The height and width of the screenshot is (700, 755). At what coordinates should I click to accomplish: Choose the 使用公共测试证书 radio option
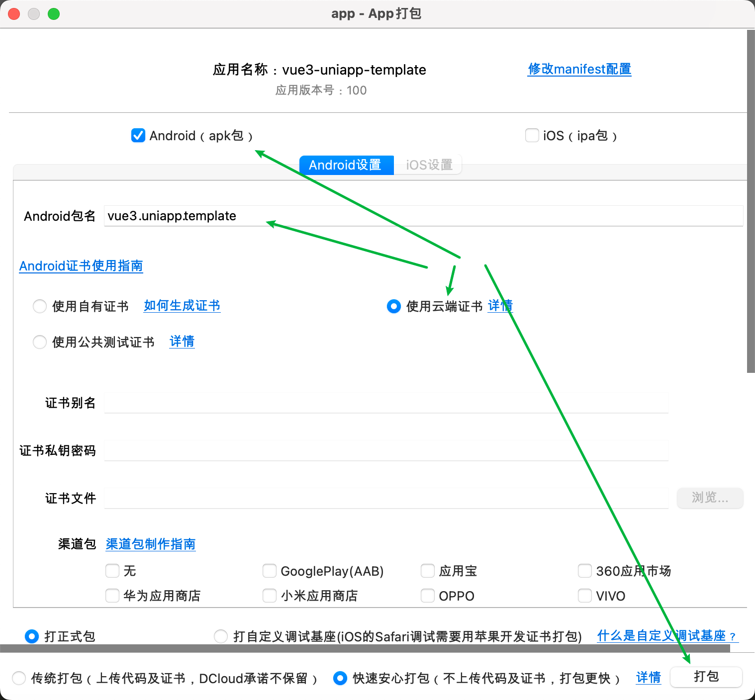[x=40, y=342]
